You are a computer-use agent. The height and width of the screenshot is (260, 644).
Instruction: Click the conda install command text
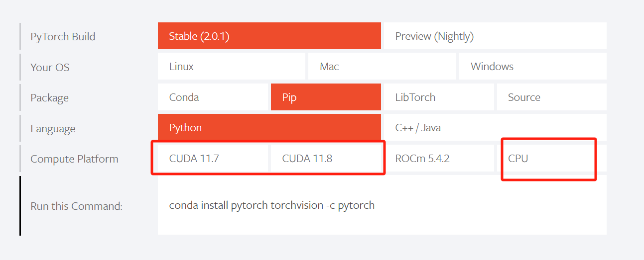pyautogui.click(x=272, y=205)
